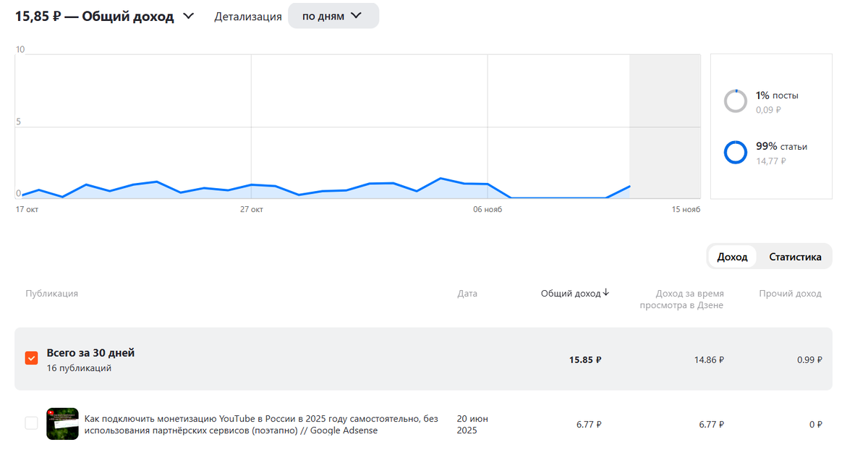This screenshot has height=455, width=868.
Task: Click the article's 0 ₽ other income cell
Action: point(815,425)
